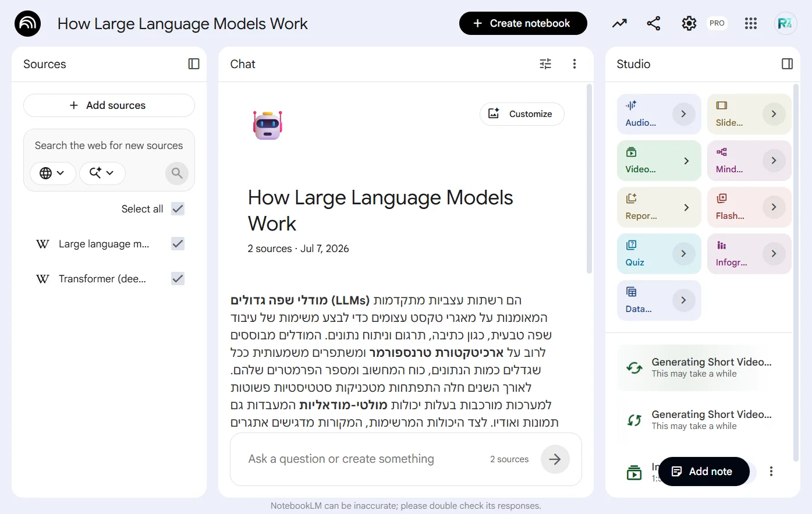Expand the research mode dropdown
Image resolution: width=812 pixels, height=514 pixels.
(102, 173)
